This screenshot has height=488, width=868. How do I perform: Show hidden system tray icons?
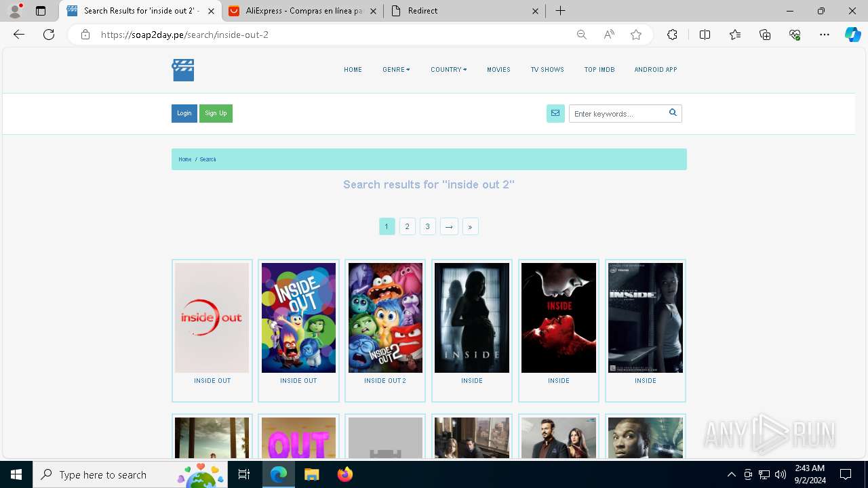coord(731,474)
